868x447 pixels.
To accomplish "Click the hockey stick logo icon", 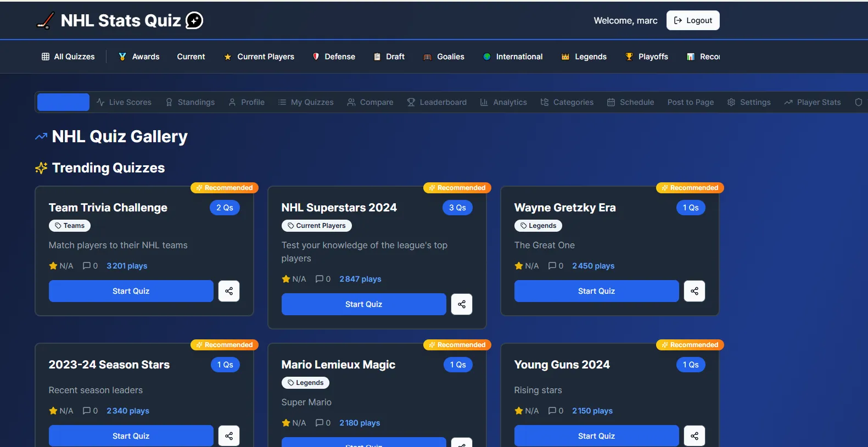I will pos(45,20).
